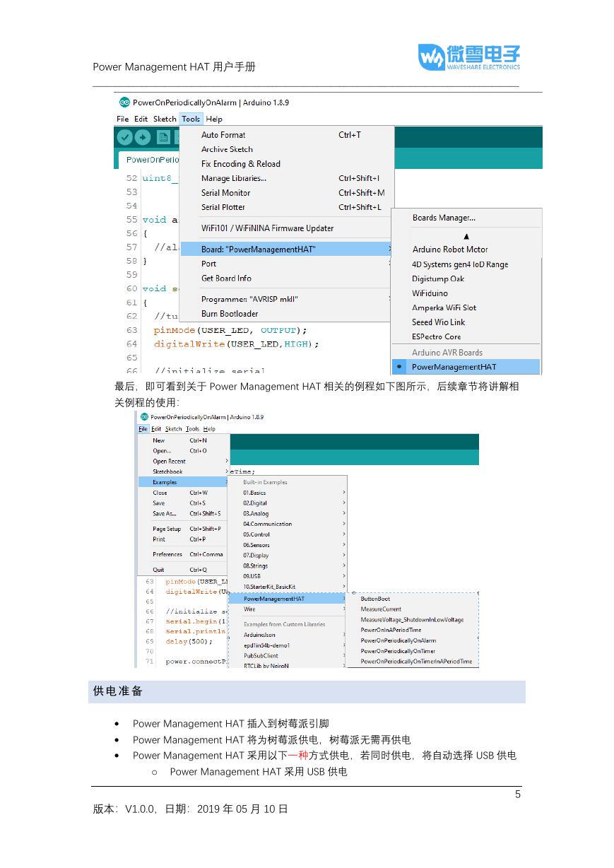This screenshot has width=614, height=868.
Task: Click the scroll-up triangle in boards list
Action: (466, 236)
